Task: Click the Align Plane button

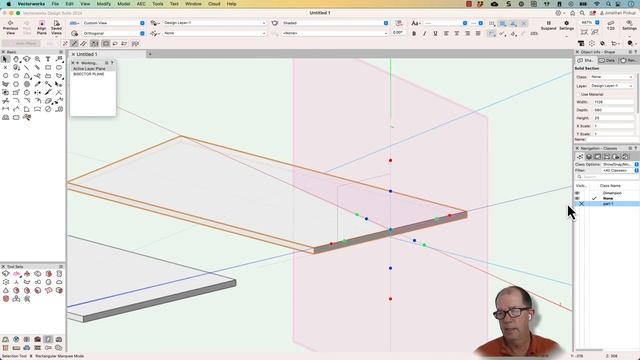Action: click(42, 26)
